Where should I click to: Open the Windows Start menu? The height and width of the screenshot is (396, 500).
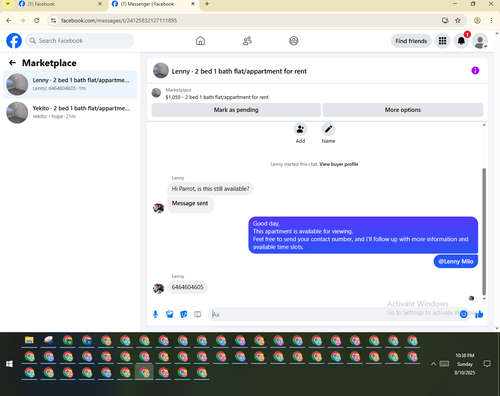tap(9, 364)
